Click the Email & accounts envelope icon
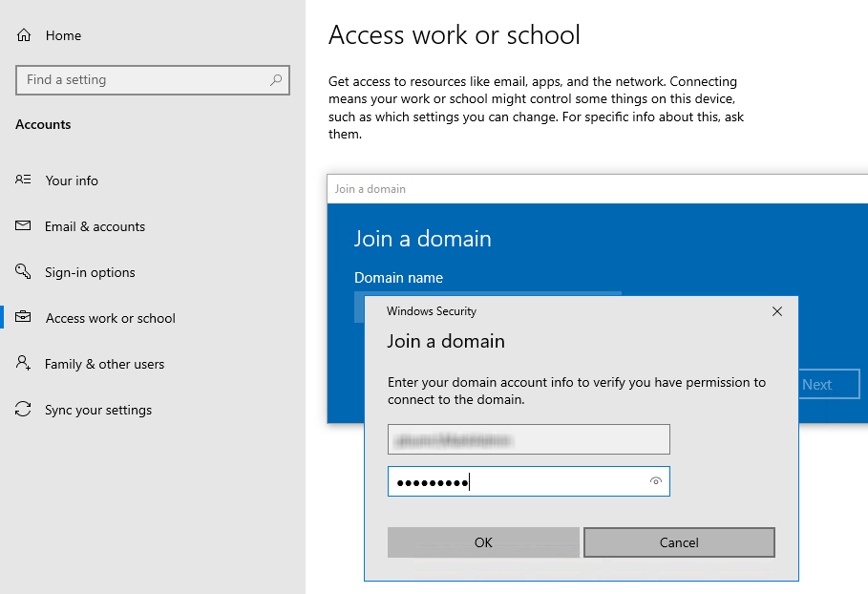Screen dimensions: 868x594 [x=23, y=225]
